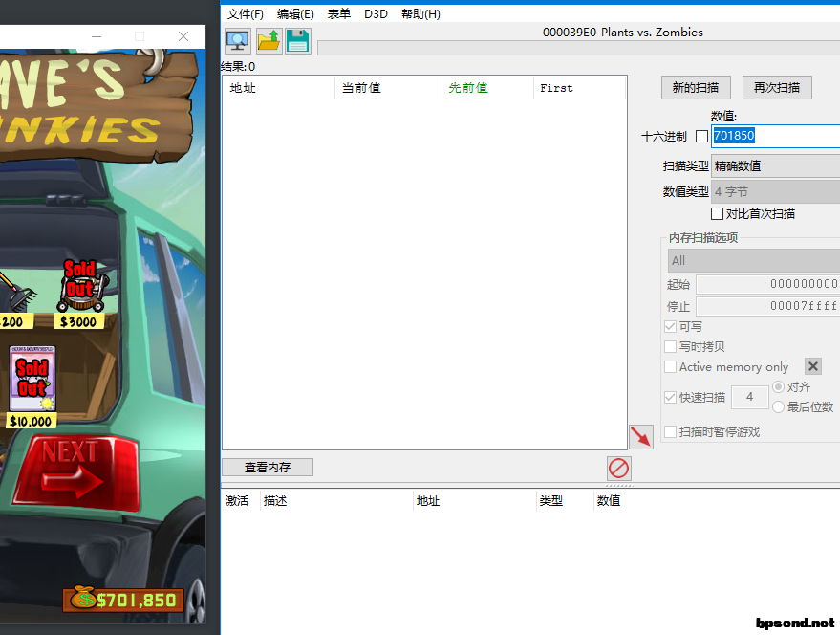Click the 再次扫描 next scan button

point(777,87)
